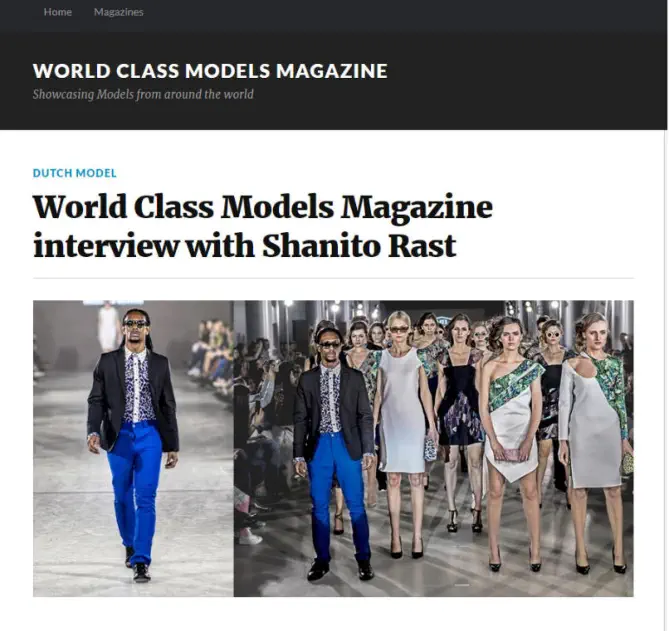Viewport: 669px width, 631px height.
Task: Click the page's vertical scrollbar on the right edge
Action: (x=666, y=316)
